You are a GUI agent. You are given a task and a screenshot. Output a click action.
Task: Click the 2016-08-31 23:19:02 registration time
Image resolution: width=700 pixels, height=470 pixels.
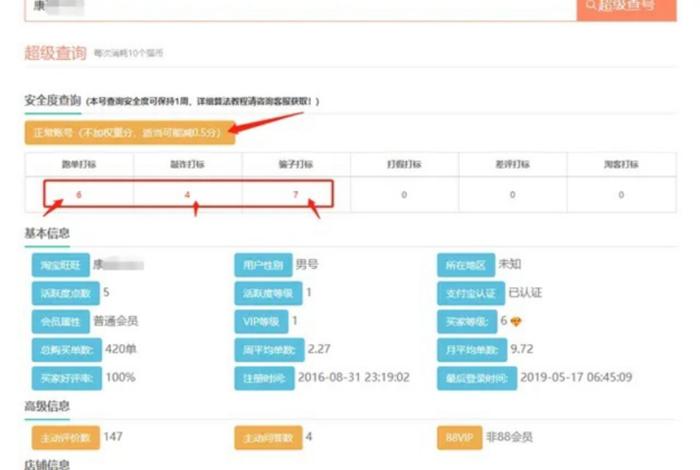[354, 378]
